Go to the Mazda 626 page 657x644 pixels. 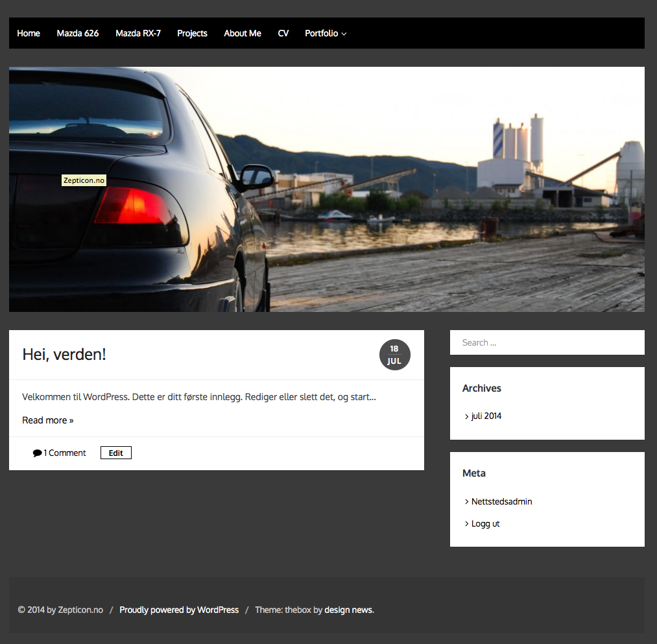(x=78, y=33)
